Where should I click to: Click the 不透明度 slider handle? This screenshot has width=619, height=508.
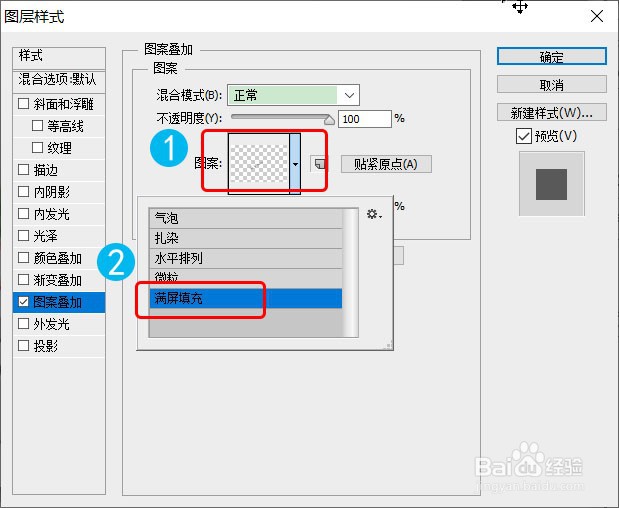tap(329, 119)
